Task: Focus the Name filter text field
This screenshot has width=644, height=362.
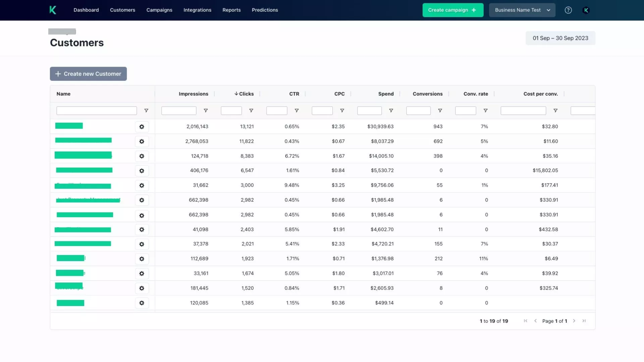Action: pyautogui.click(x=97, y=111)
